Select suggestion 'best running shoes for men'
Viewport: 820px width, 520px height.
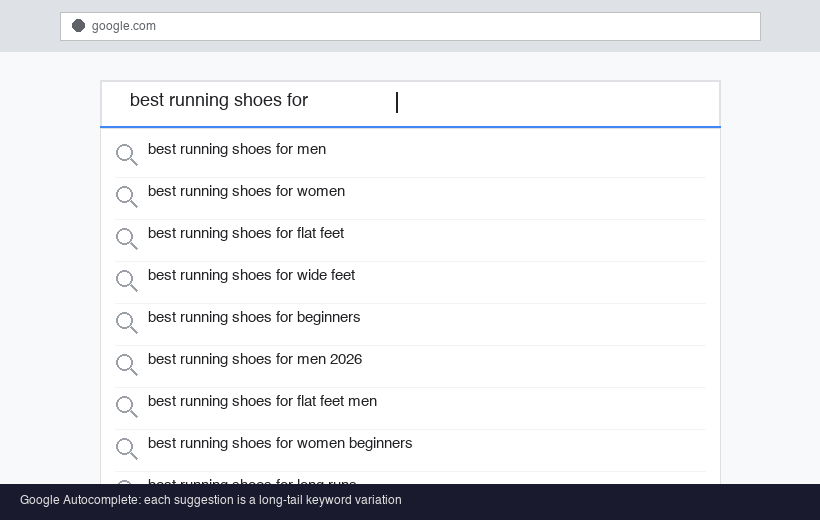click(410, 156)
